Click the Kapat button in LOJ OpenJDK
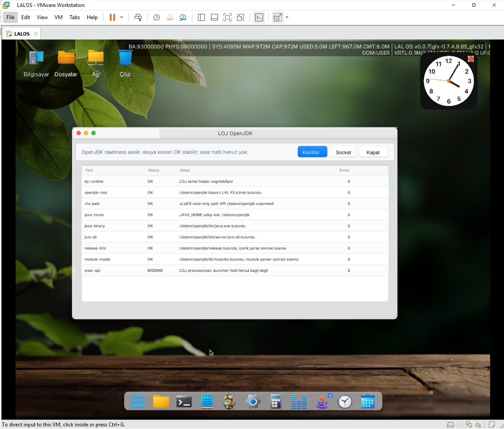This screenshot has height=429, width=504. pos(373,152)
